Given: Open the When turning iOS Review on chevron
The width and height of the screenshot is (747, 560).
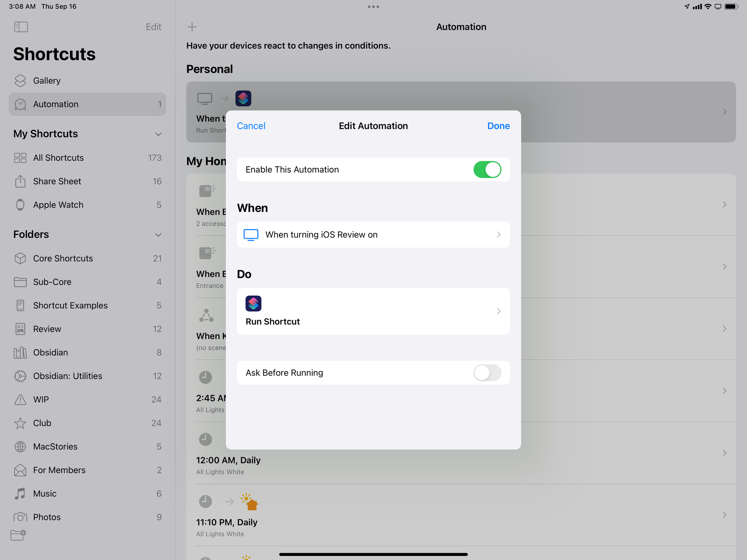Looking at the screenshot, I should click(499, 235).
